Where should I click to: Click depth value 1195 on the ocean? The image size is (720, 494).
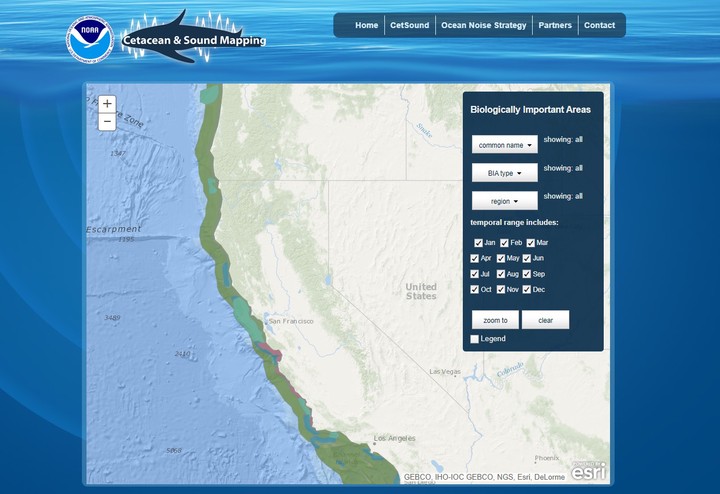point(126,239)
